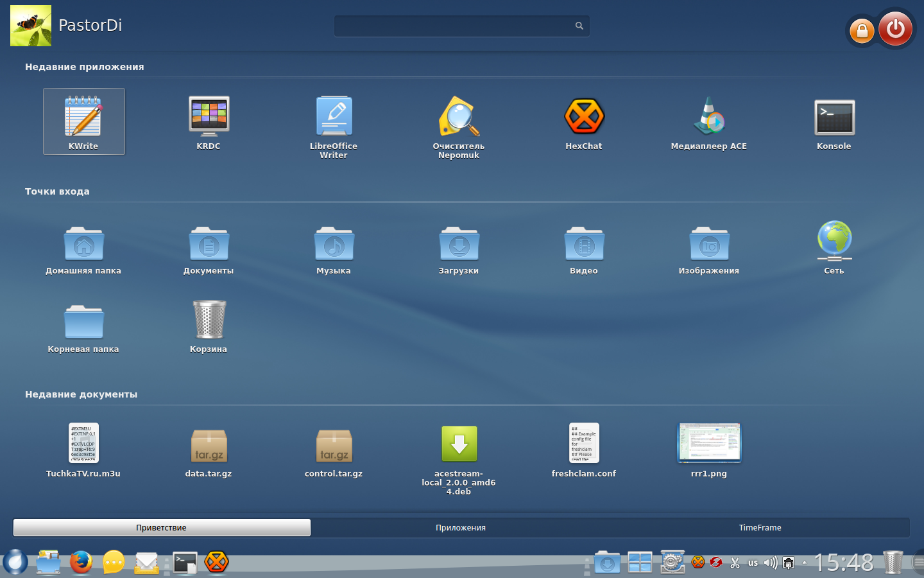This screenshot has width=924, height=578.
Task: Click the red update arrows tray icon
Action: click(716, 563)
